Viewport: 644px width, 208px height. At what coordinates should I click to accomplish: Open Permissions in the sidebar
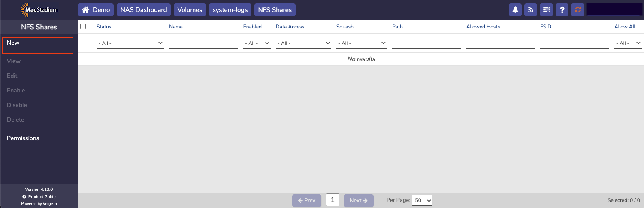(x=23, y=138)
